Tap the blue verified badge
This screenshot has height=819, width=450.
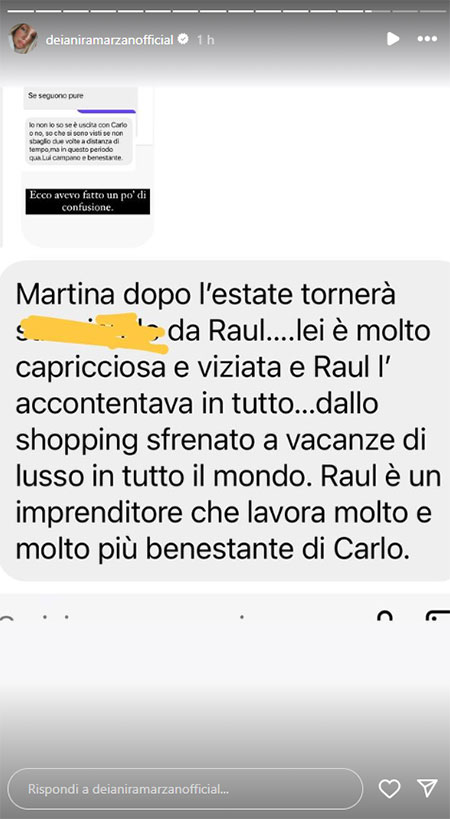coord(183,39)
